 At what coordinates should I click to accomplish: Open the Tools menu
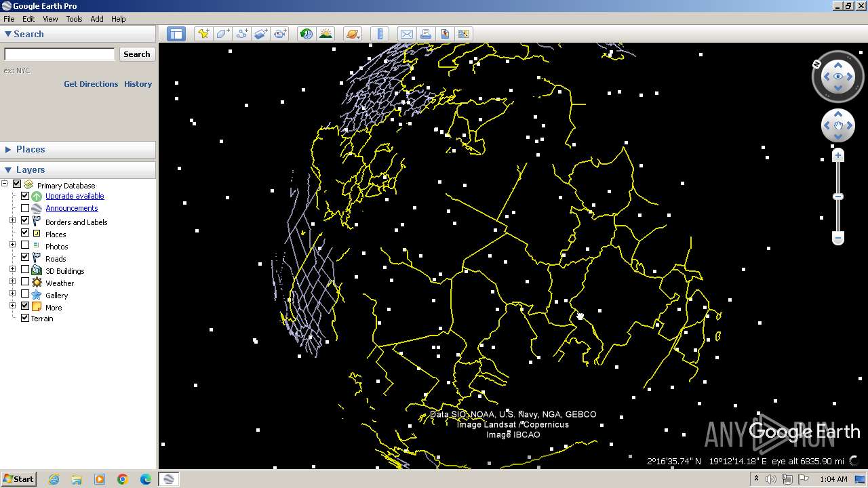74,19
